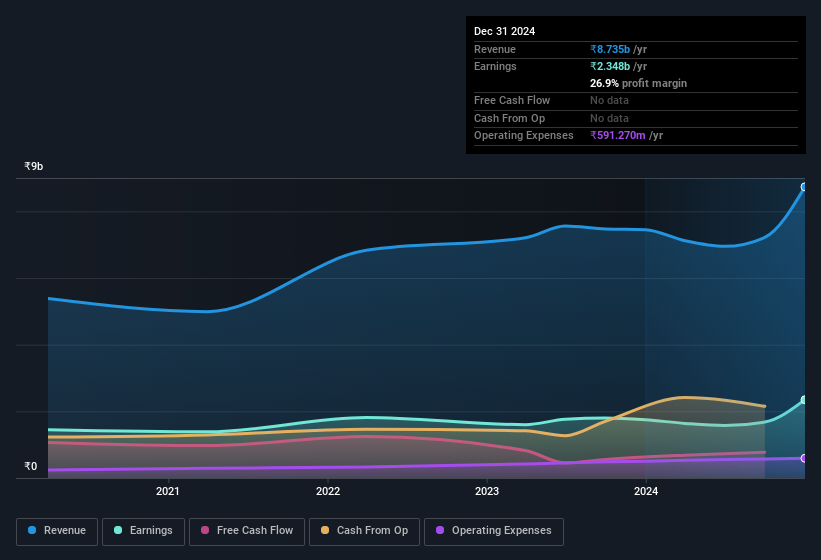Click the ₹591.270m operating expenses value

617,136
